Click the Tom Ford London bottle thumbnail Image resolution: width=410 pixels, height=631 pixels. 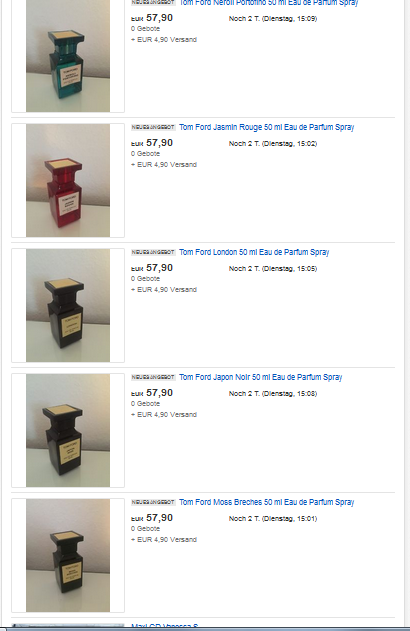pyautogui.click(x=68, y=305)
